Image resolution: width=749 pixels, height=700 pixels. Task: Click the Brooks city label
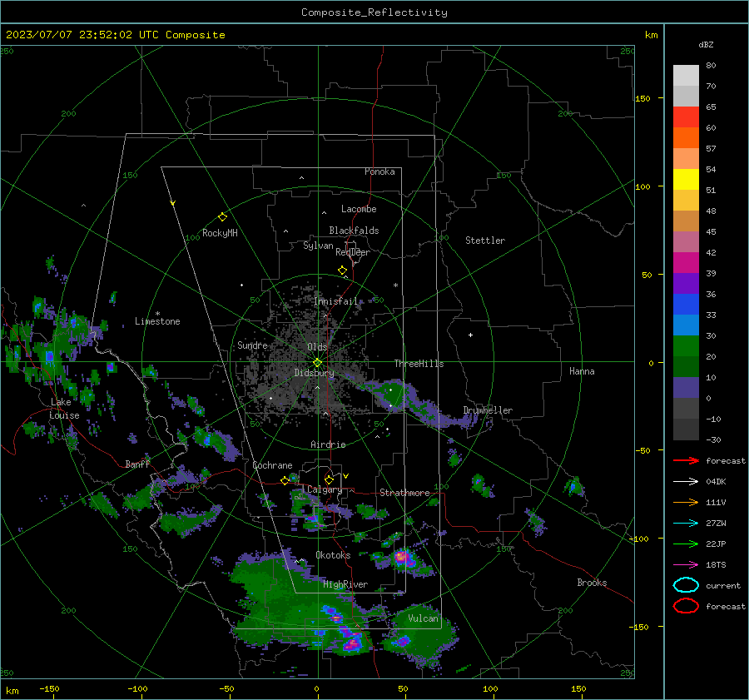(592, 583)
